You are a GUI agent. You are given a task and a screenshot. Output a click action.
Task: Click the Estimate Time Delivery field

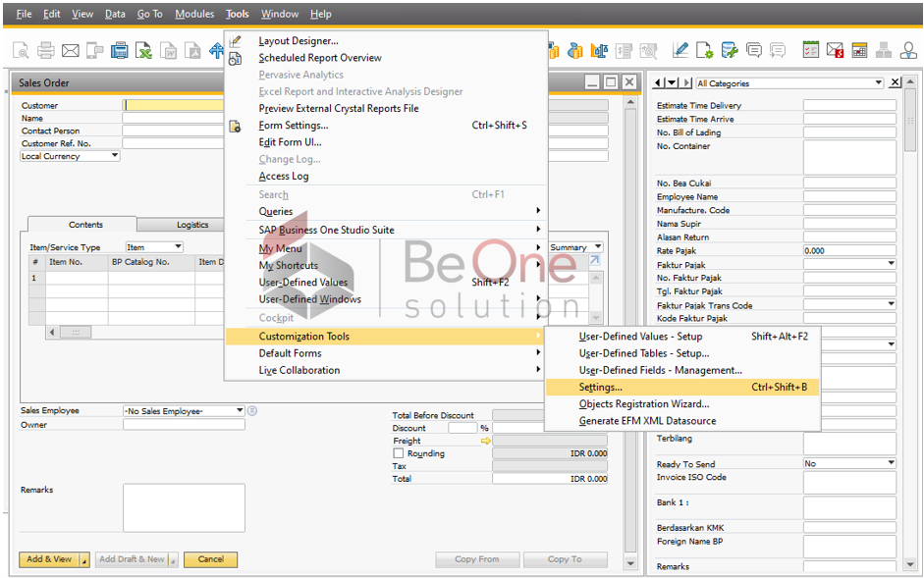click(849, 105)
